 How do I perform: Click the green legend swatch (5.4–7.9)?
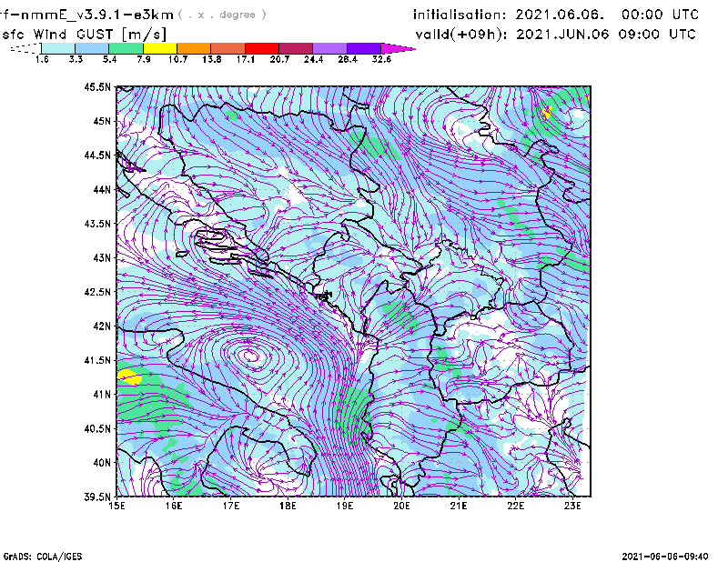[126, 48]
